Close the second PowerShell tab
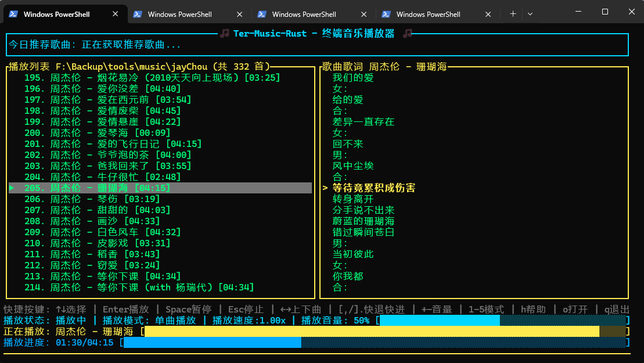 click(240, 15)
